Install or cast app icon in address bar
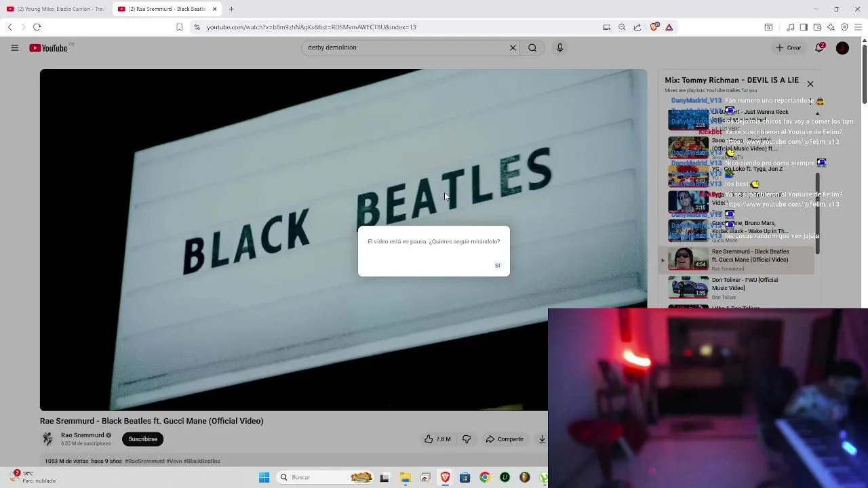Viewport: 868px width, 488px height. point(606,27)
